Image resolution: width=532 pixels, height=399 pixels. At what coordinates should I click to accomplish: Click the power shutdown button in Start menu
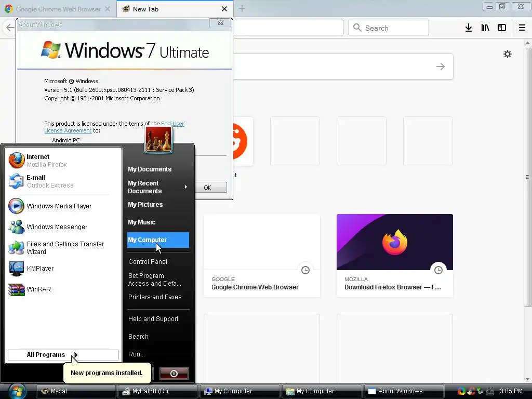click(x=174, y=374)
